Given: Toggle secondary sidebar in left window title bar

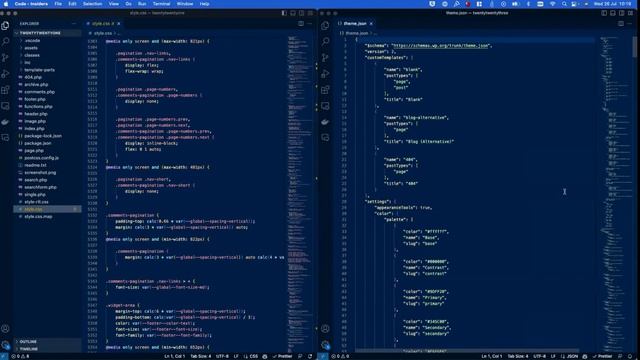Looking at the screenshot, I should (x=302, y=13).
